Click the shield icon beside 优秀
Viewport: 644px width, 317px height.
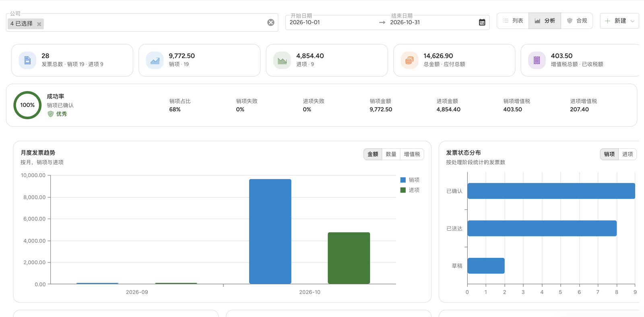[51, 114]
